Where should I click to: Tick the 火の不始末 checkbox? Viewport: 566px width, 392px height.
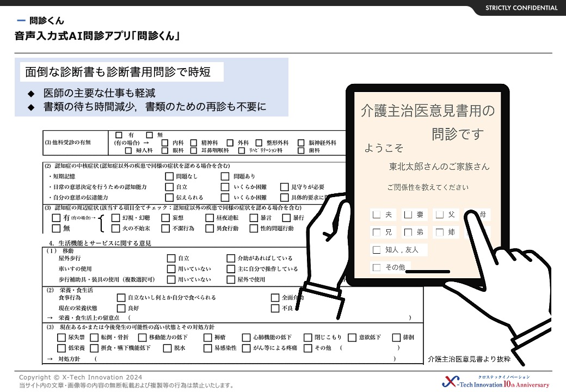coord(115,229)
